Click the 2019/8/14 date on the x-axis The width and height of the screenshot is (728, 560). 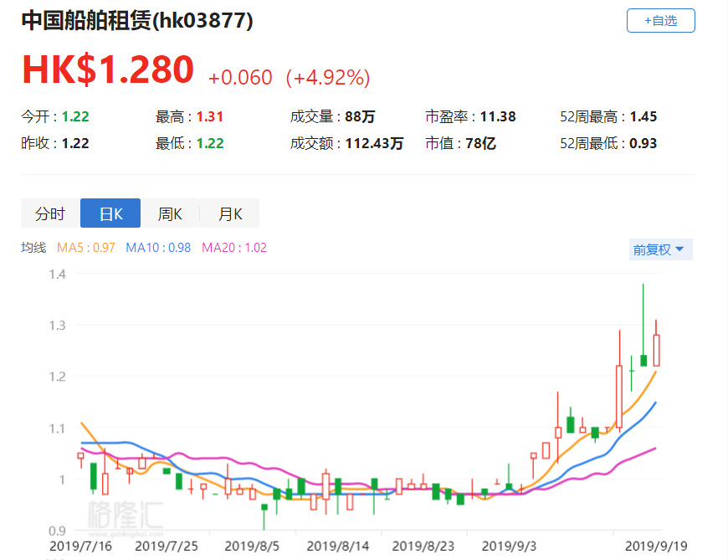[338, 546]
